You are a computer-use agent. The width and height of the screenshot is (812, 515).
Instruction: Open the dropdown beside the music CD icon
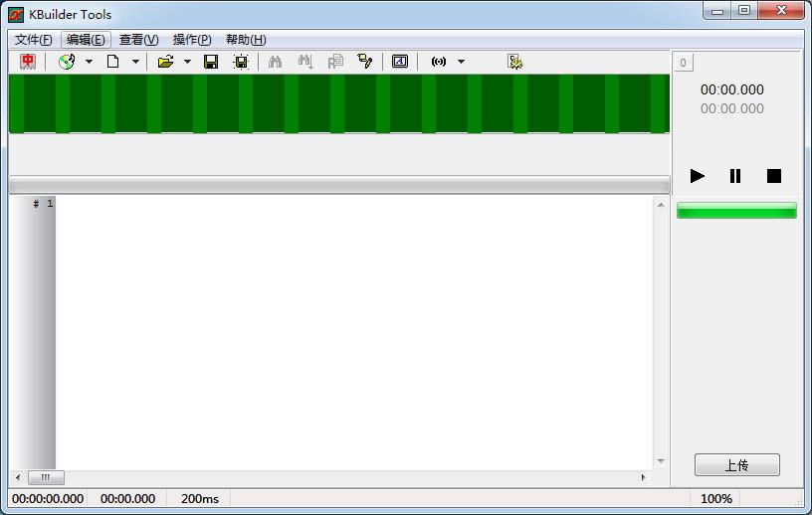tap(90, 62)
